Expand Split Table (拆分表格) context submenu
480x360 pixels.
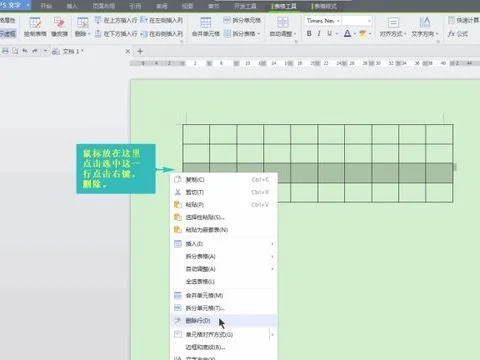click(x=224, y=256)
